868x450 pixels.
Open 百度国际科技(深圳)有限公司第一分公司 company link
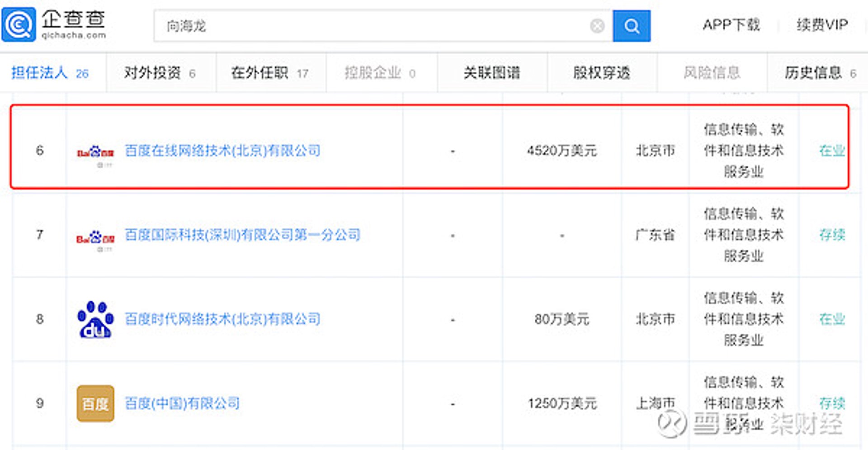tap(242, 235)
